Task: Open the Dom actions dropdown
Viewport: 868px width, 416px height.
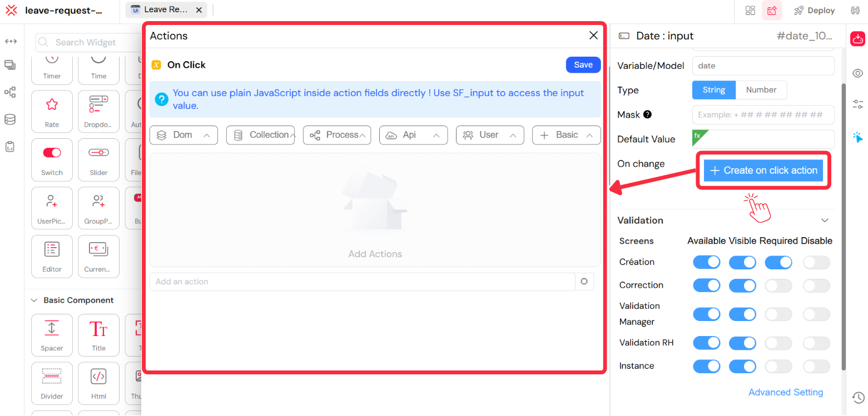Action: [183, 135]
